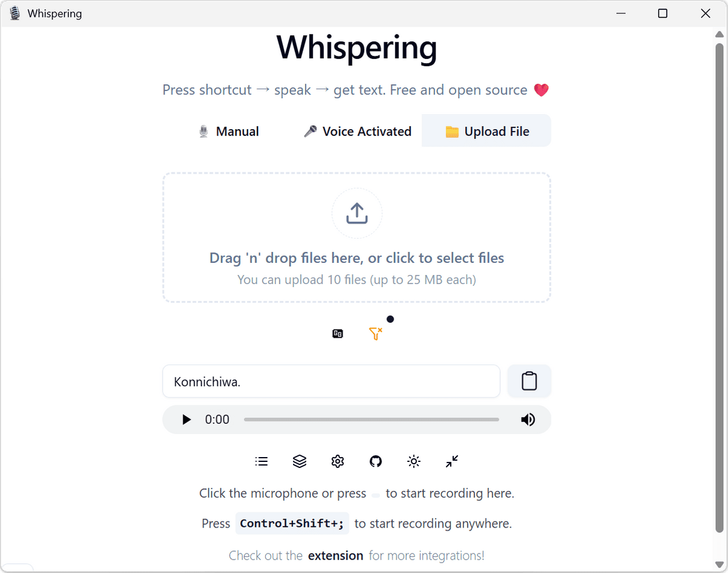Select the Upload File tab
728x573 pixels.
[x=487, y=131]
